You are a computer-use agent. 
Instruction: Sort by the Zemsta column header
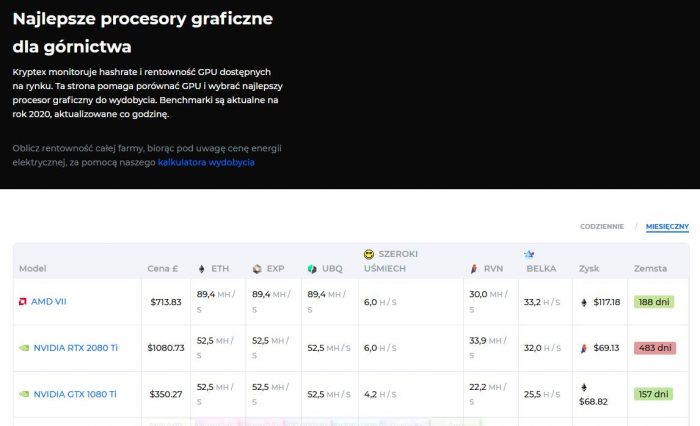tap(650, 268)
